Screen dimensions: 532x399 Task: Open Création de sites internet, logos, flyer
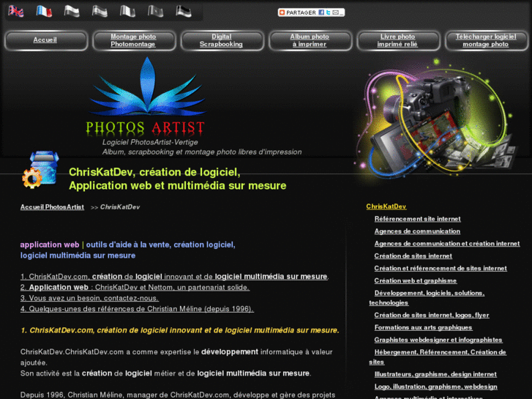432,315
